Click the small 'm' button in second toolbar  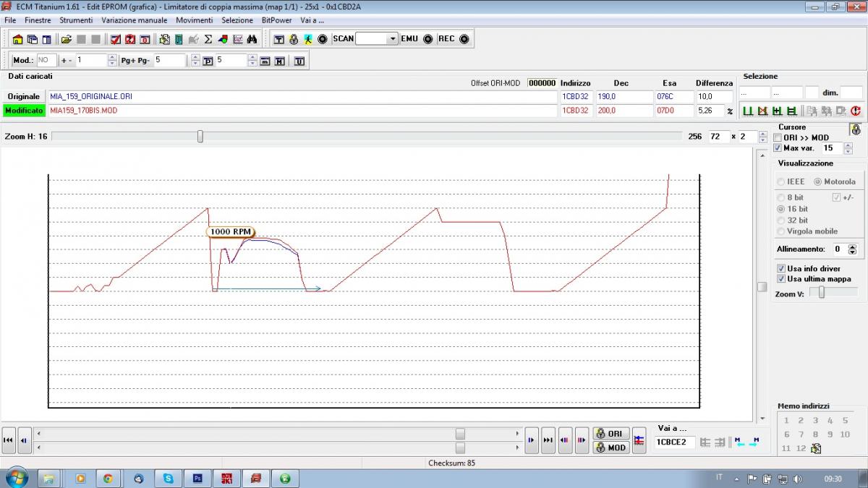coord(265,61)
